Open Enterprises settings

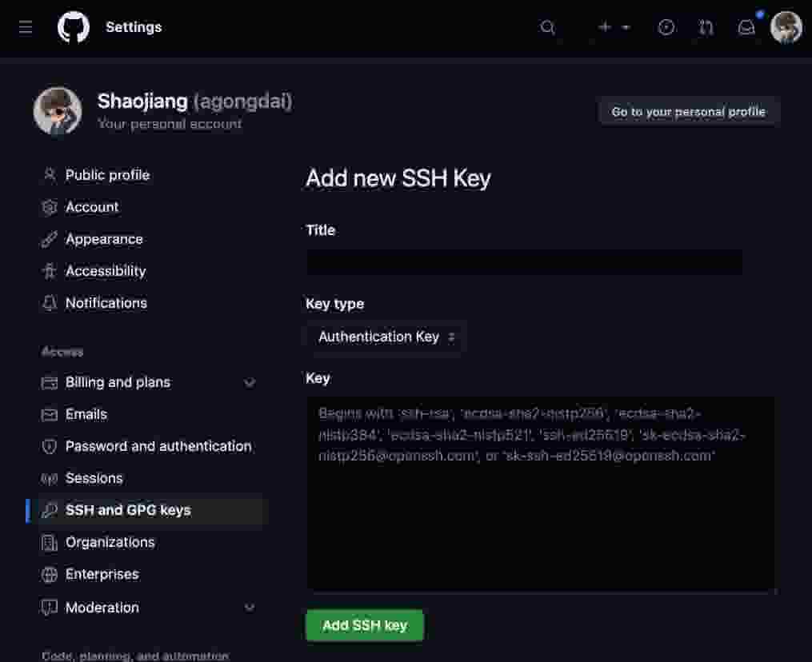coord(102,575)
